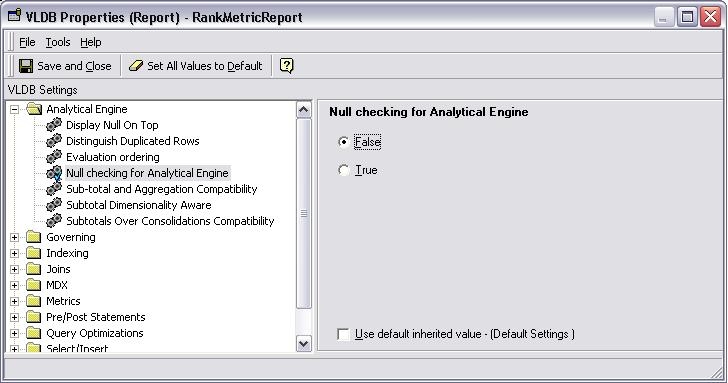Expand the Joins tree node
This screenshot has width=728, height=383.
tap(14, 269)
